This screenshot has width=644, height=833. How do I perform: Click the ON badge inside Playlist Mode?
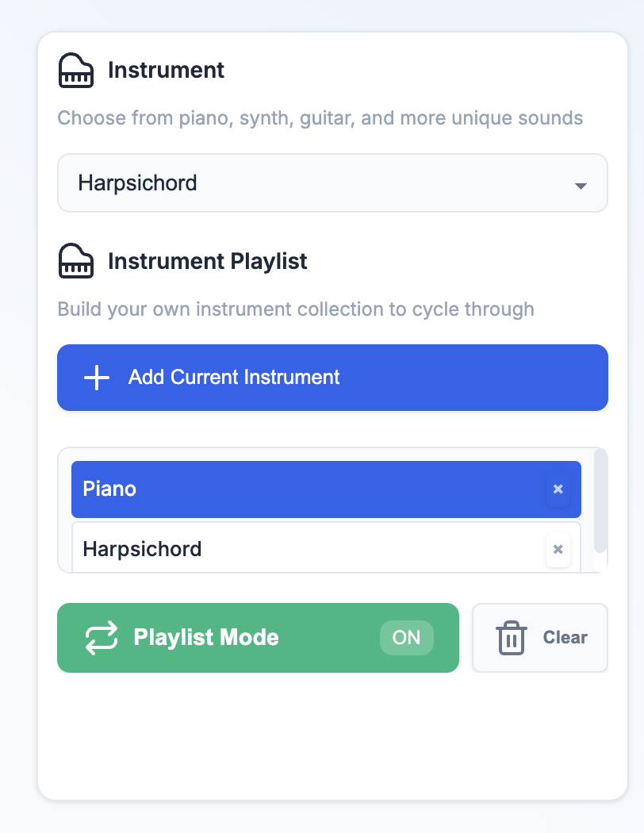coord(406,637)
